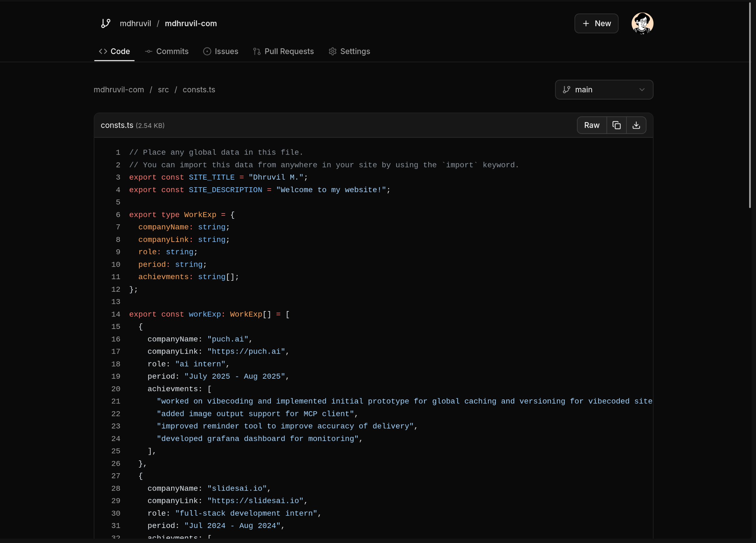Click the Pull Requests merge icon

pyautogui.click(x=257, y=51)
